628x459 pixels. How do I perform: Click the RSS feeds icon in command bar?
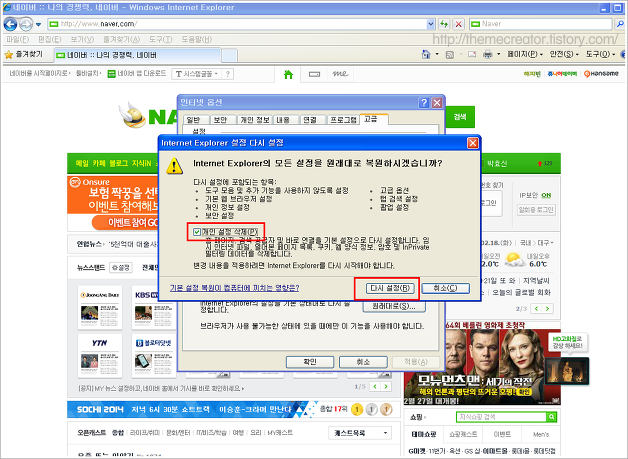(x=450, y=54)
